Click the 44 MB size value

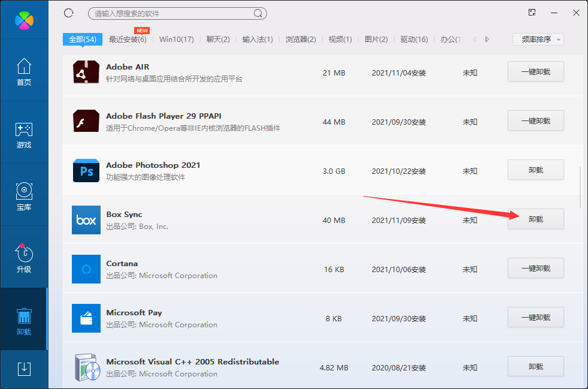click(x=334, y=122)
